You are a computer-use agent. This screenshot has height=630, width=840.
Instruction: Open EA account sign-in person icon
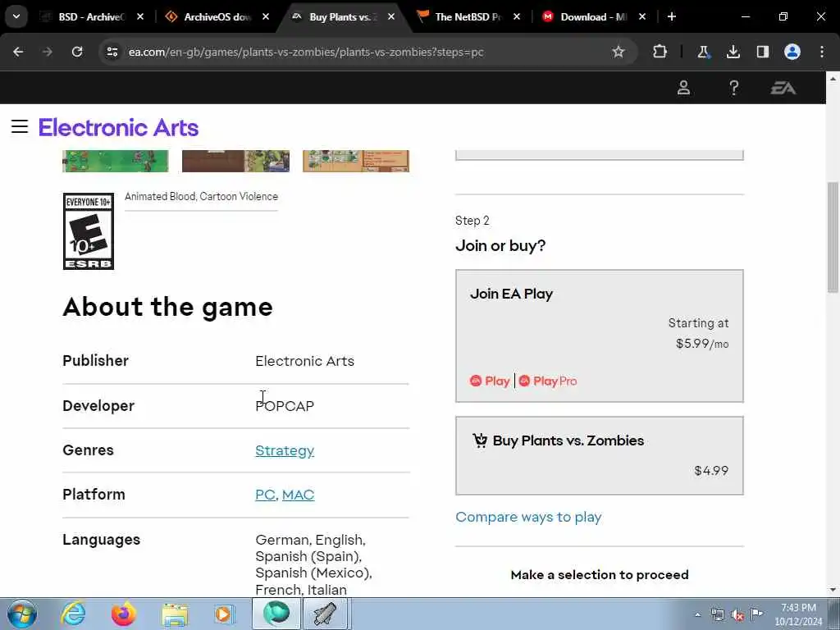pyautogui.click(x=683, y=88)
